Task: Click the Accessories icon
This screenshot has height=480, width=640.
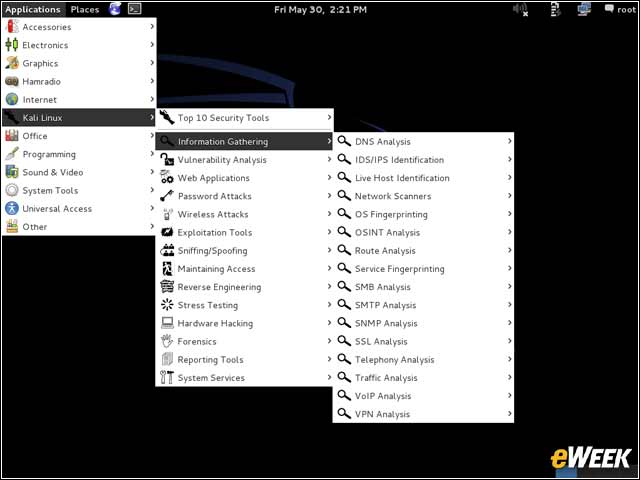Action: [x=12, y=27]
